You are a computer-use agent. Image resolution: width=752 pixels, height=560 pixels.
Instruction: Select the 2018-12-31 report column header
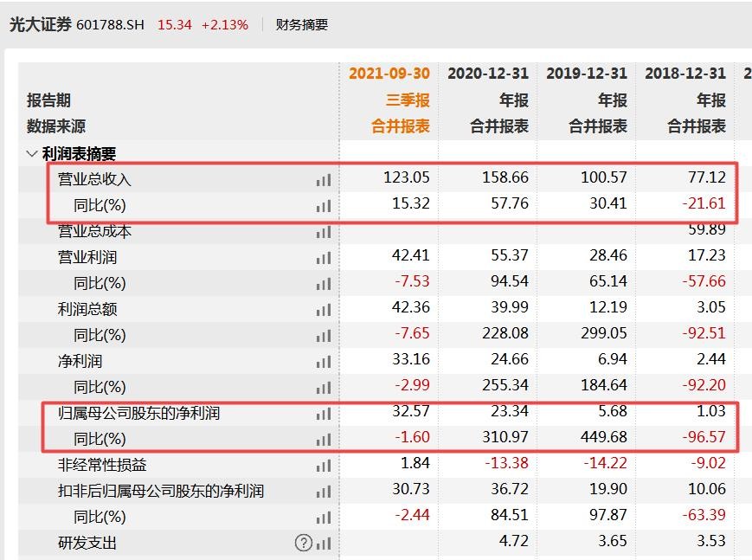(685, 74)
